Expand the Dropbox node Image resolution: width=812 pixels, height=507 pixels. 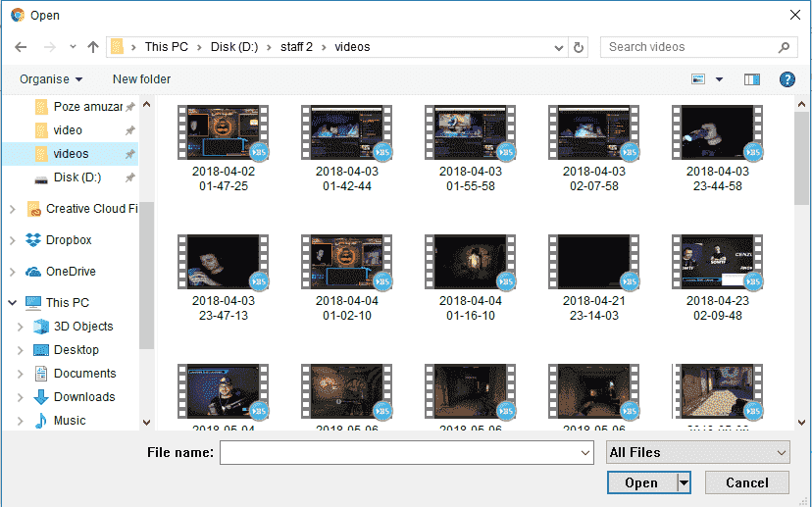(x=13, y=241)
